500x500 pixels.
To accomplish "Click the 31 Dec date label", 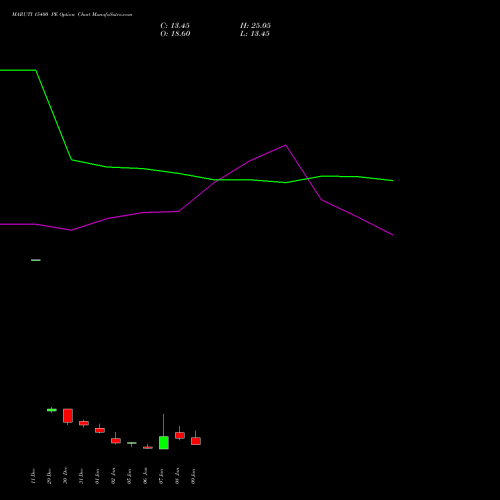I will pyautogui.click(x=81, y=476).
